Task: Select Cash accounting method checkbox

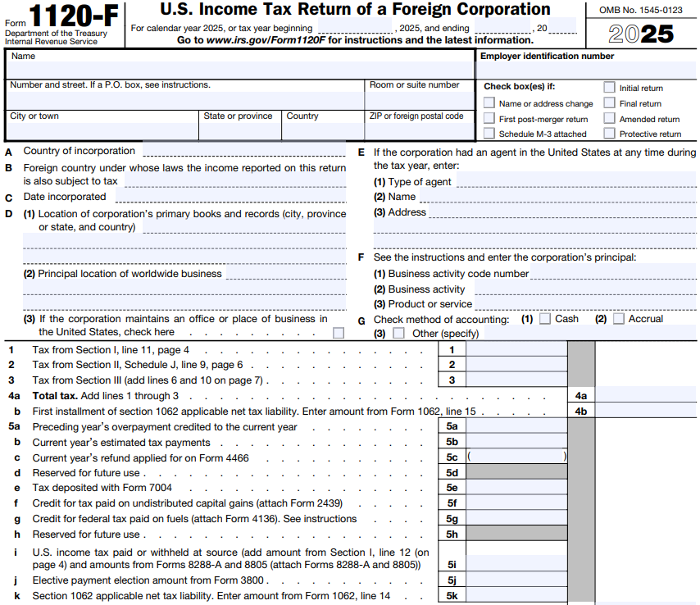Action: click(544, 318)
